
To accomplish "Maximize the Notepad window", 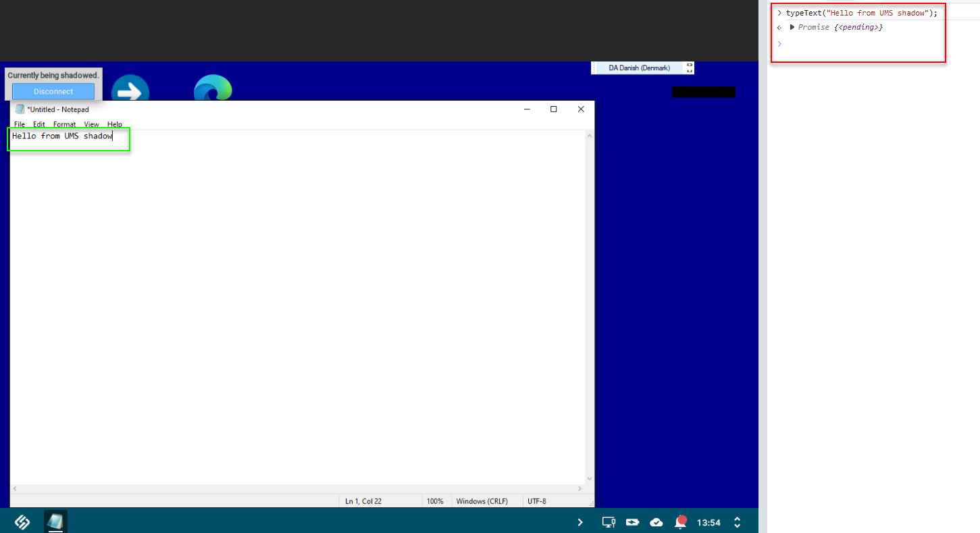I will click(x=554, y=109).
